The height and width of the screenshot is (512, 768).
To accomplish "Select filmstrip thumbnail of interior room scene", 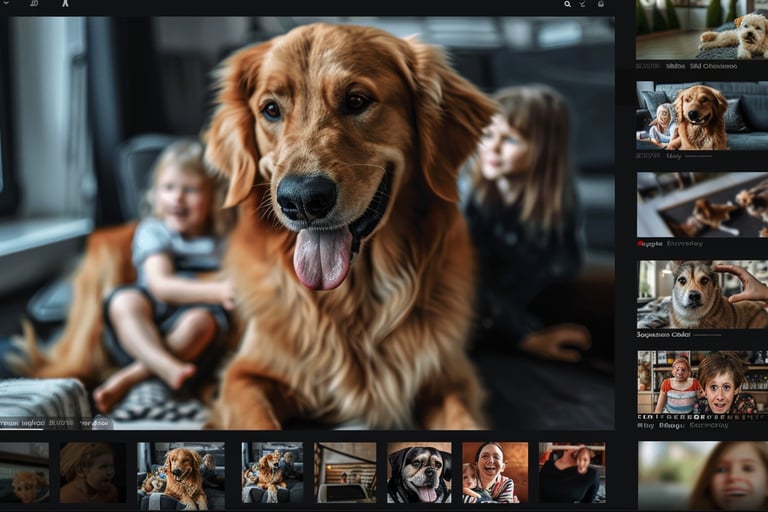I will 345,472.
